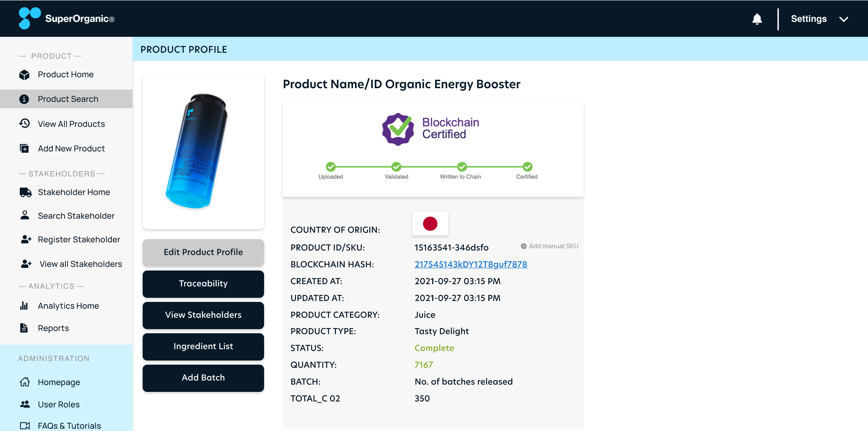The image size is (868, 431).
Task: Click the User Roles people icon
Action: pyautogui.click(x=25, y=404)
